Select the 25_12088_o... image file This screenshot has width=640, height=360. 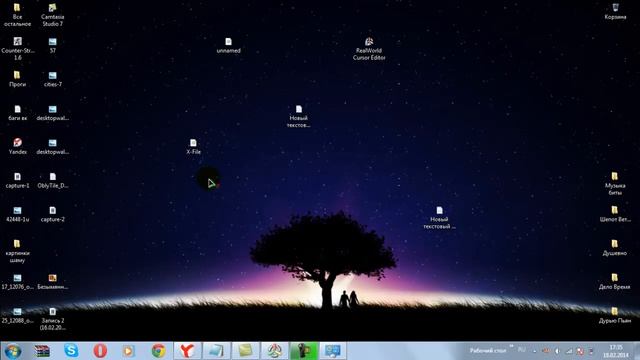click(18, 316)
